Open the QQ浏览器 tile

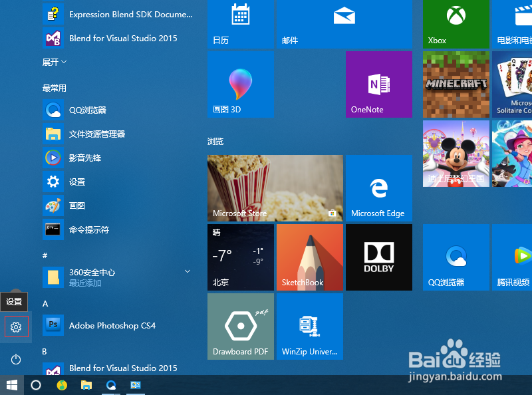(456, 257)
